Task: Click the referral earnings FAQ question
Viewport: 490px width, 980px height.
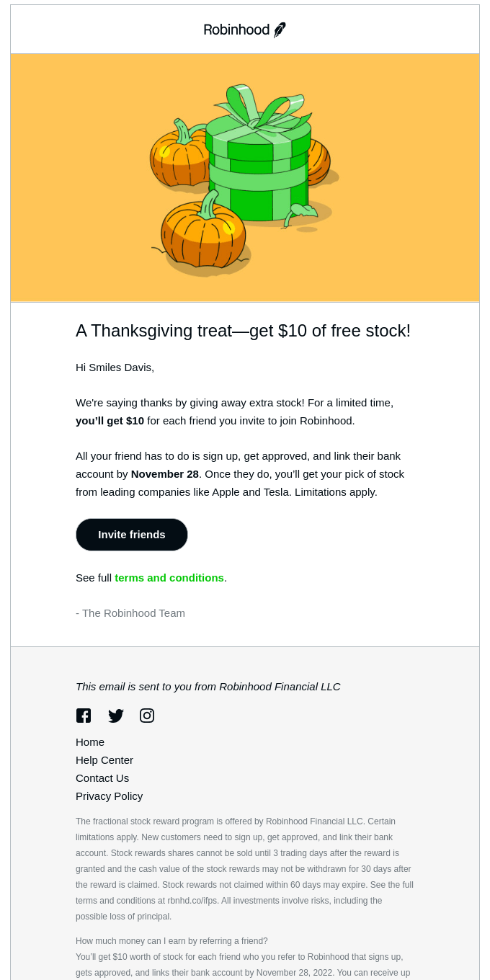Action: (x=171, y=941)
